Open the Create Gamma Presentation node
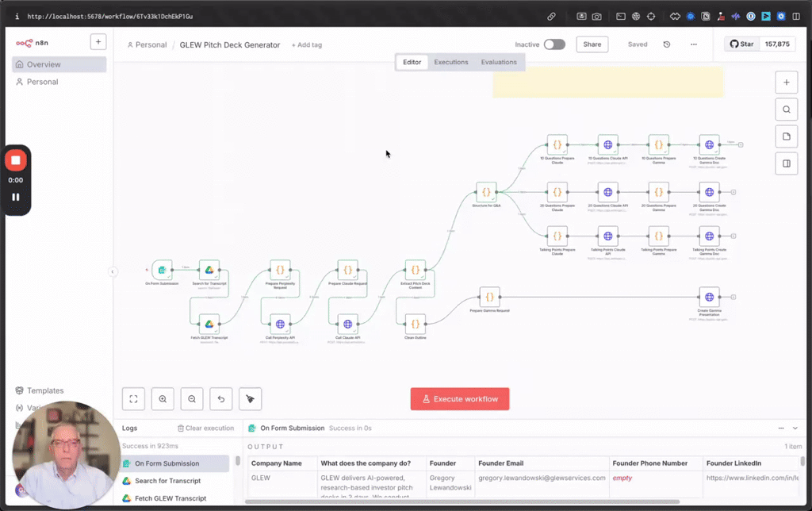Screen dimensions: 812x511 pos(710,297)
